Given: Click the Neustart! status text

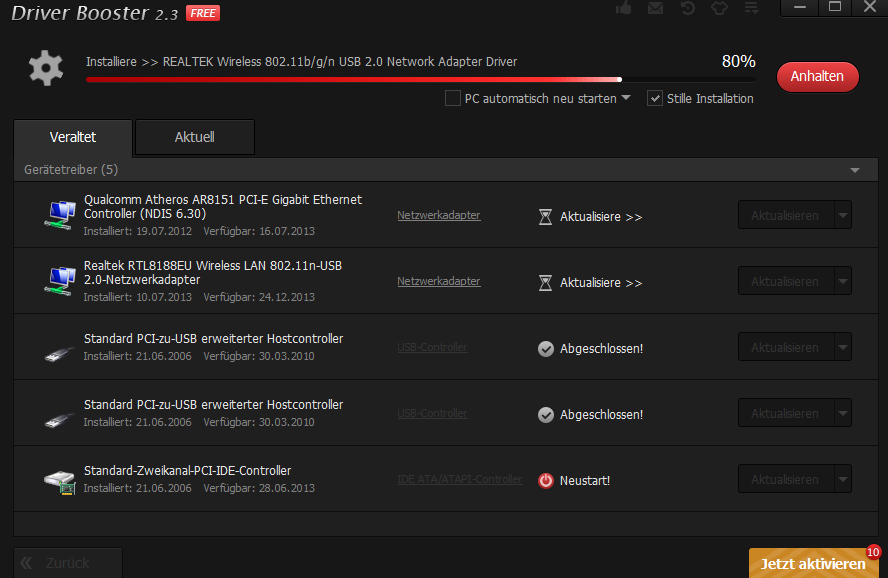Looking at the screenshot, I should 585,481.
